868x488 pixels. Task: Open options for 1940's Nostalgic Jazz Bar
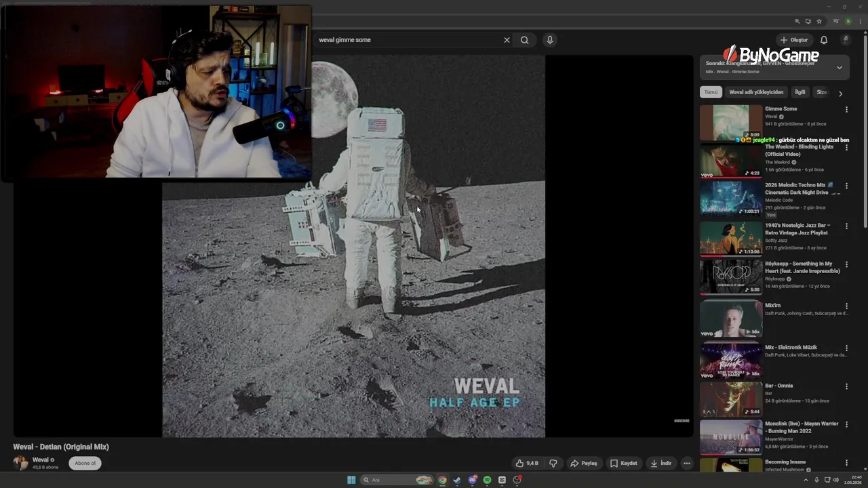point(846,226)
